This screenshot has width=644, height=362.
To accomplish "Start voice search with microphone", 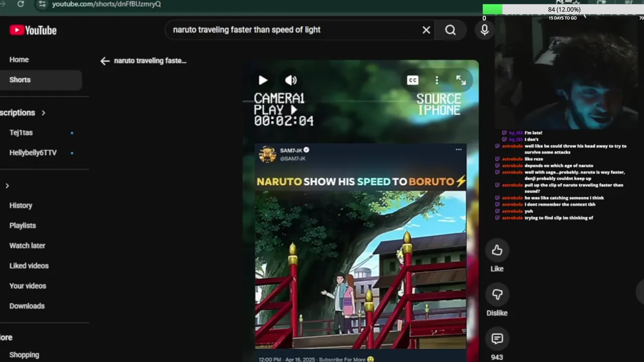I will 485,30.
